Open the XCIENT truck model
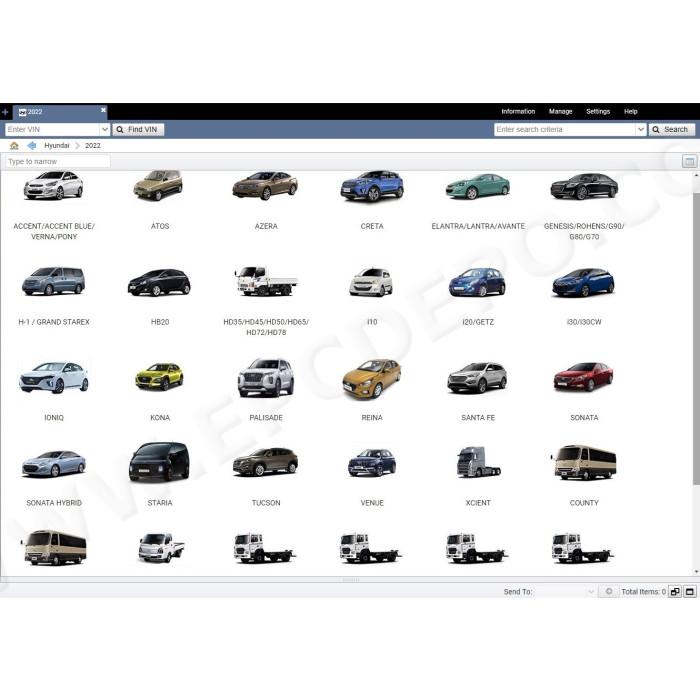Screen dimensions: 700x700 pos(478,477)
